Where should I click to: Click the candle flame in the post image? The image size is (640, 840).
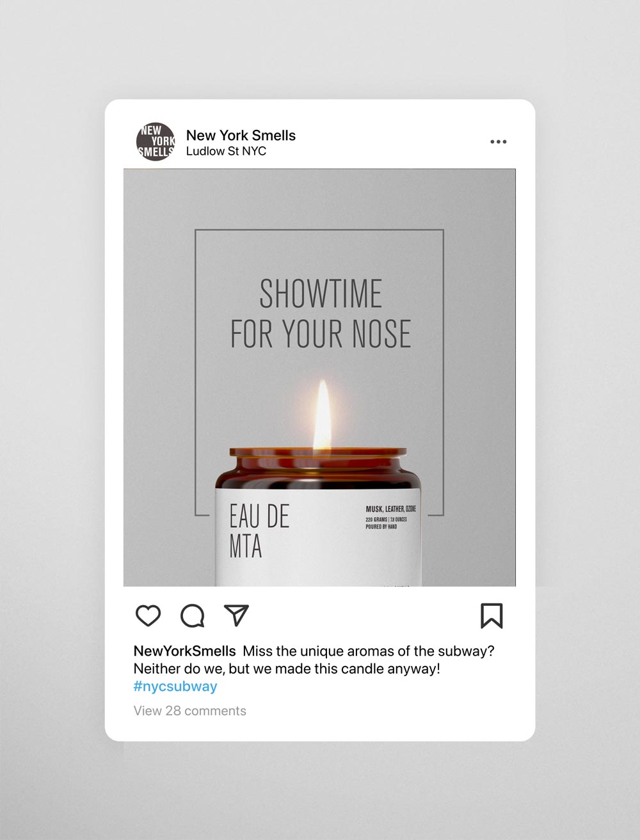(x=322, y=415)
